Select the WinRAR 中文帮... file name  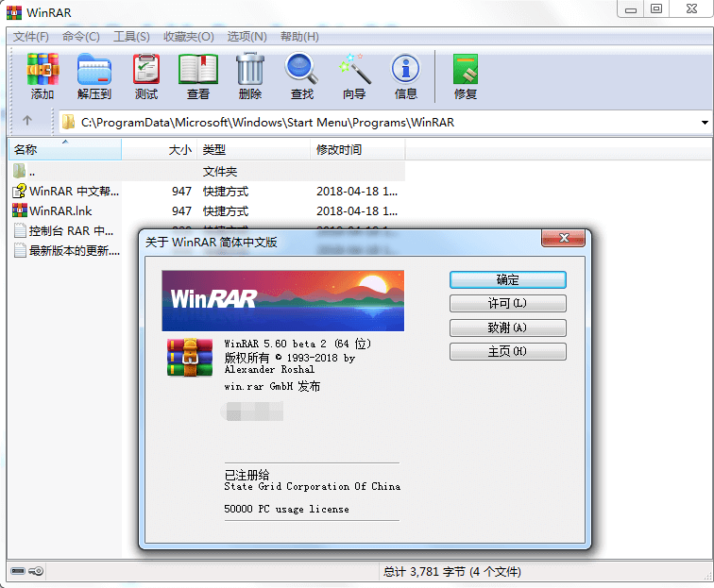click(75, 192)
